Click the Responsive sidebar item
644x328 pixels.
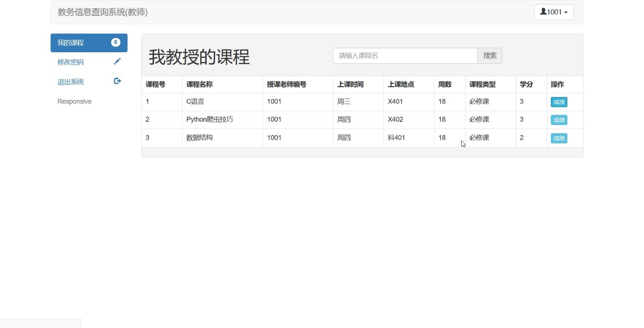[75, 101]
